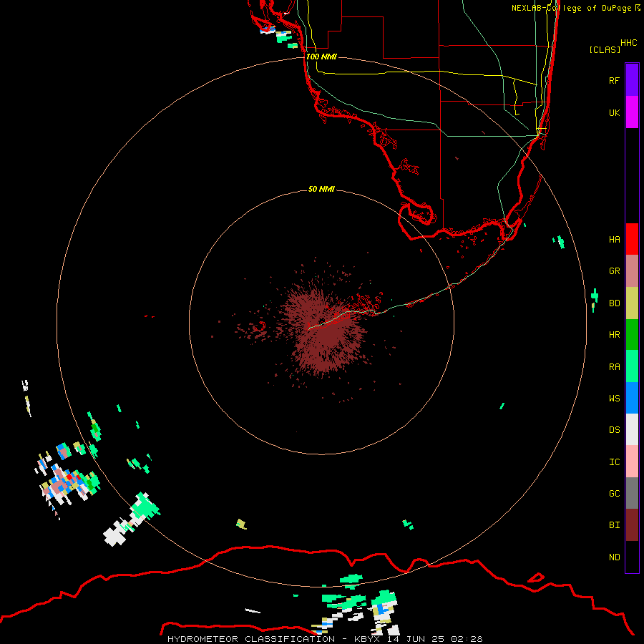Click the HA red legend swatch
This screenshot has height=644, width=644.
pyautogui.click(x=632, y=239)
